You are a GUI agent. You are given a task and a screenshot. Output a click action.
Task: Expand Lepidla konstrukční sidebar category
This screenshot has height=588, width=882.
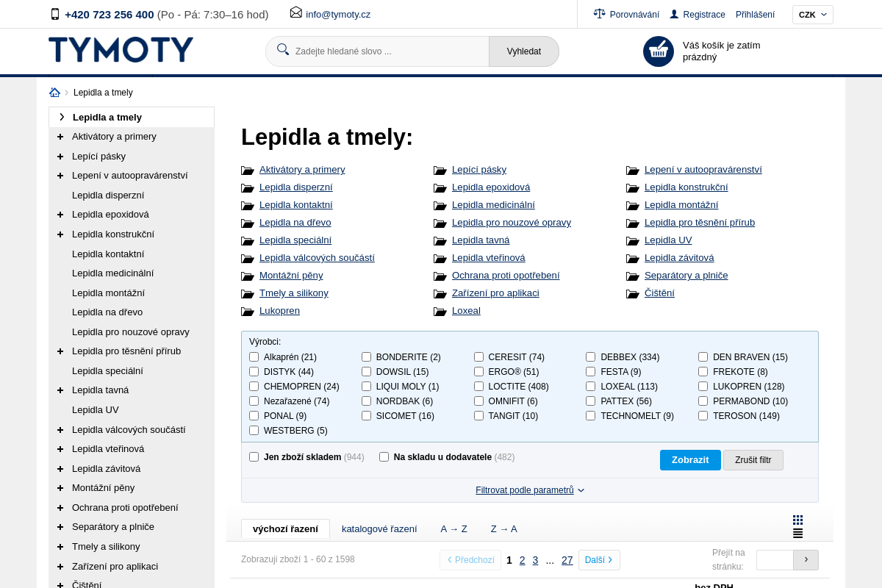click(60, 234)
